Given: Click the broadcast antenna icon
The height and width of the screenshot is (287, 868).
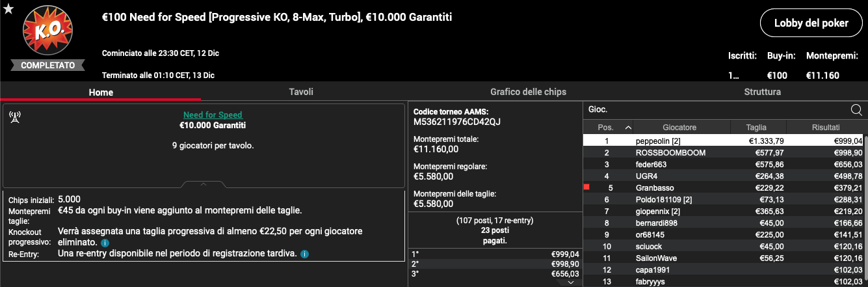Looking at the screenshot, I should [15, 117].
